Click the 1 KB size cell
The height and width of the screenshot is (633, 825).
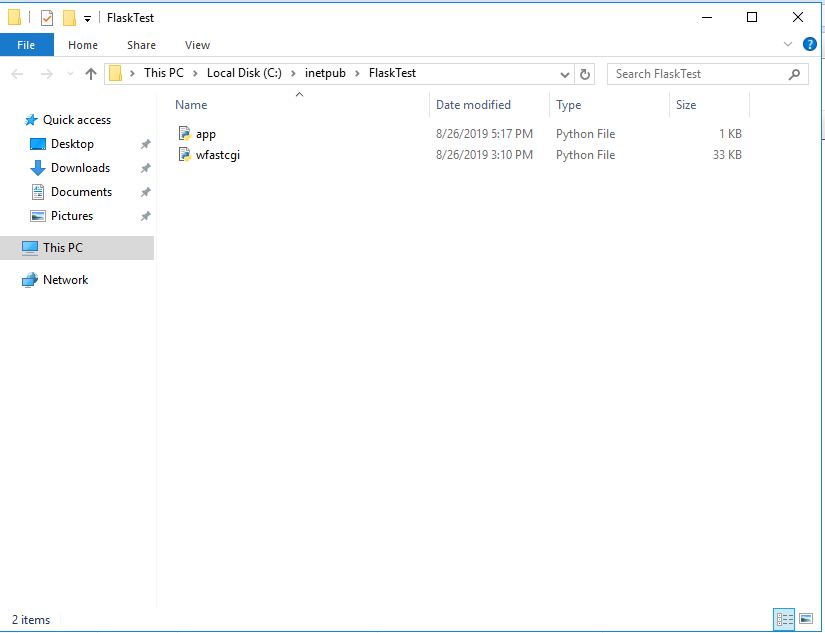730,134
